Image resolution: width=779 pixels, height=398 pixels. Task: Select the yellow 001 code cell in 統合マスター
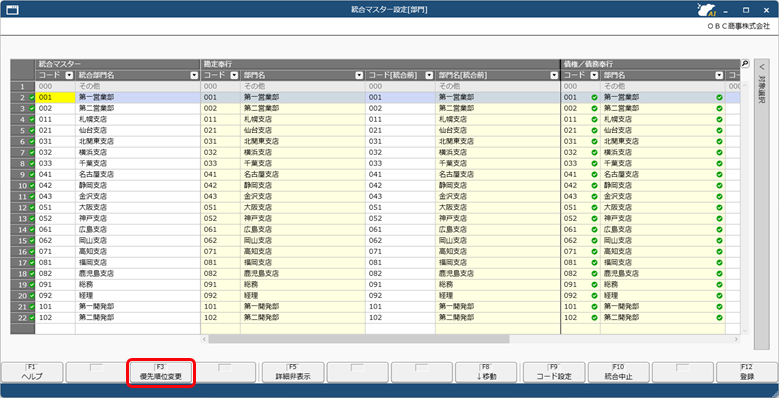coord(55,97)
